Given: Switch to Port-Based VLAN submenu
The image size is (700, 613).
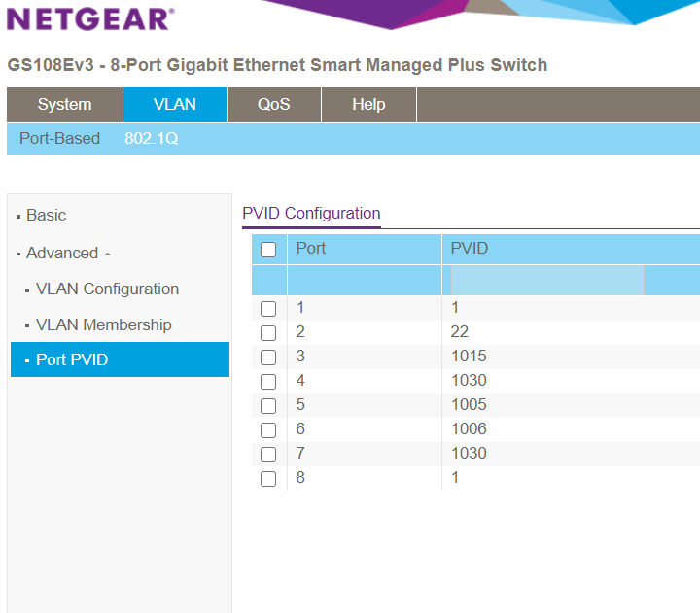Looking at the screenshot, I should [59, 138].
